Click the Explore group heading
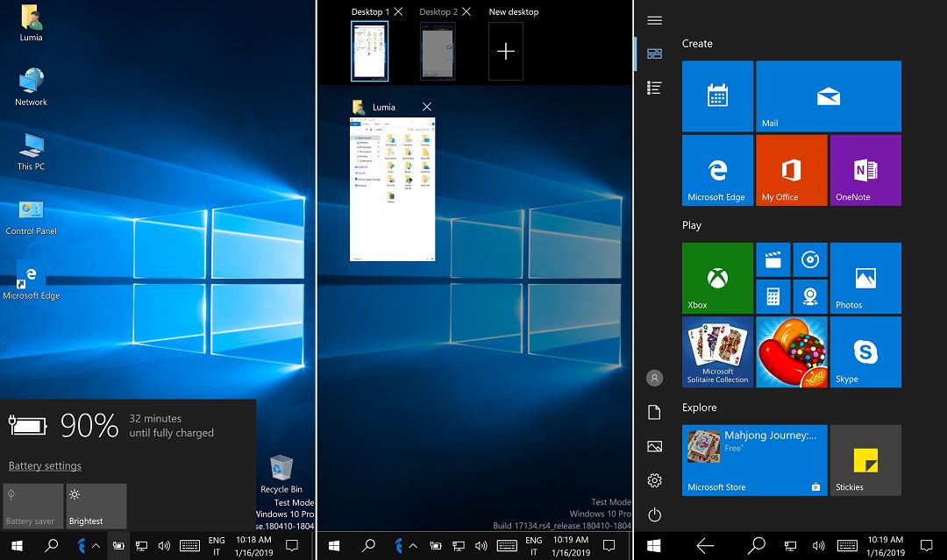The height and width of the screenshot is (560, 947). click(700, 408)
